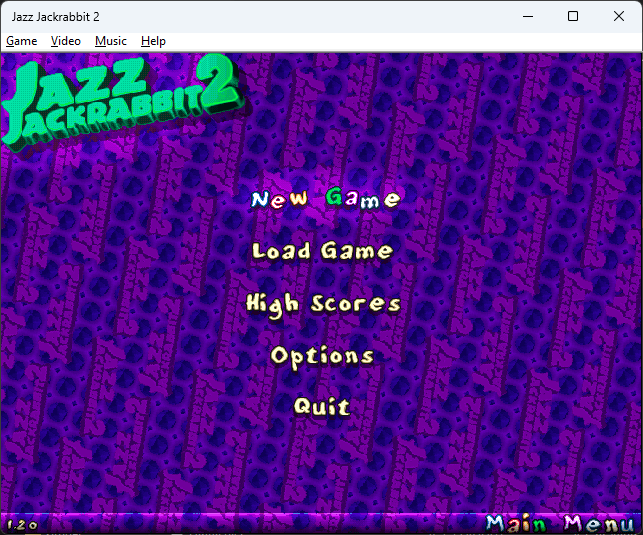The height and width of the screenshot is (535, 643).
Task: Open the Help menu
Action: click(x=153, y=41)
